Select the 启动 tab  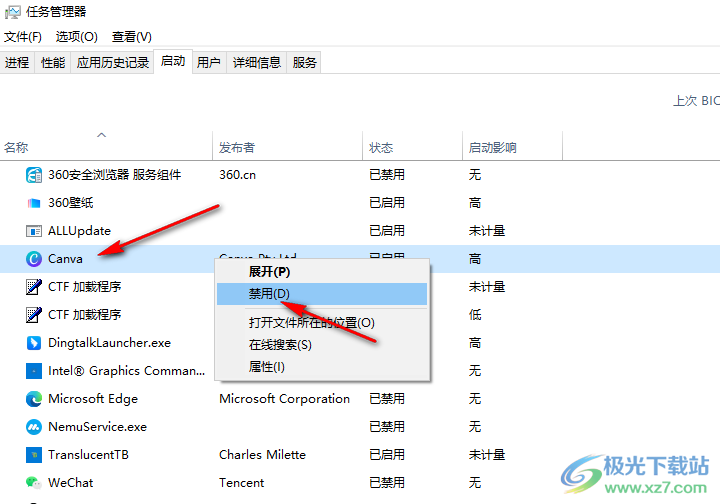click(x=173, y=61)
